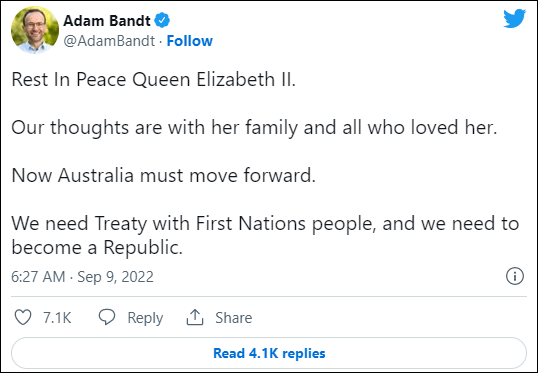Click the Sep 9, 2022 date

click(x=115, y=277)
